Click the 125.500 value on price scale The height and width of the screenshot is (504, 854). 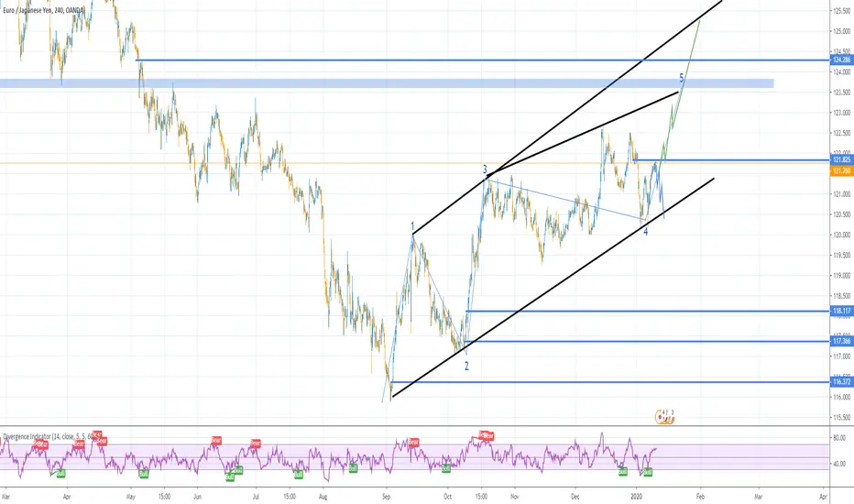point(841,11)
